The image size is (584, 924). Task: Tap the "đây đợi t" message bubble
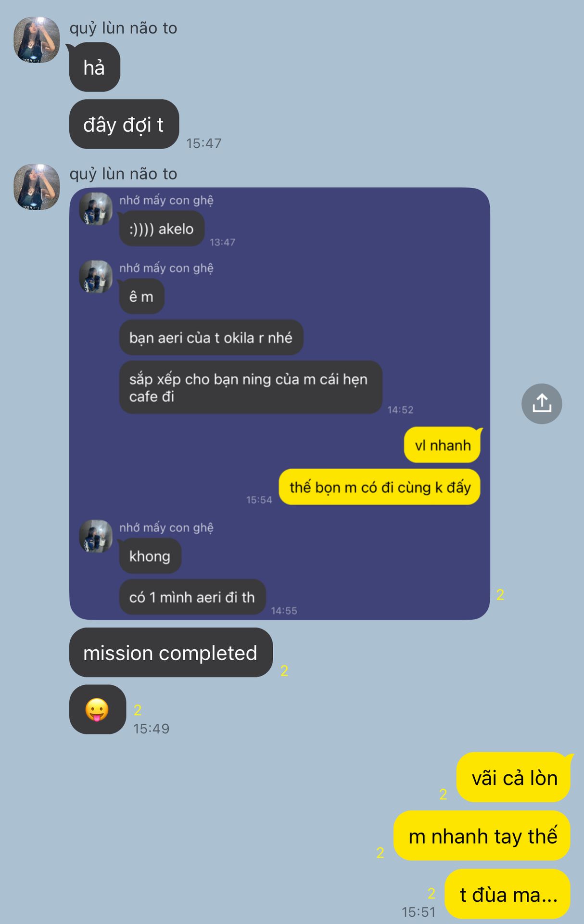124,124
